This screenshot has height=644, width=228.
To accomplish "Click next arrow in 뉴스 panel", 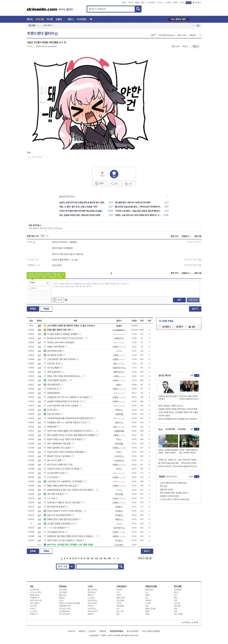I will click(198, 429).
